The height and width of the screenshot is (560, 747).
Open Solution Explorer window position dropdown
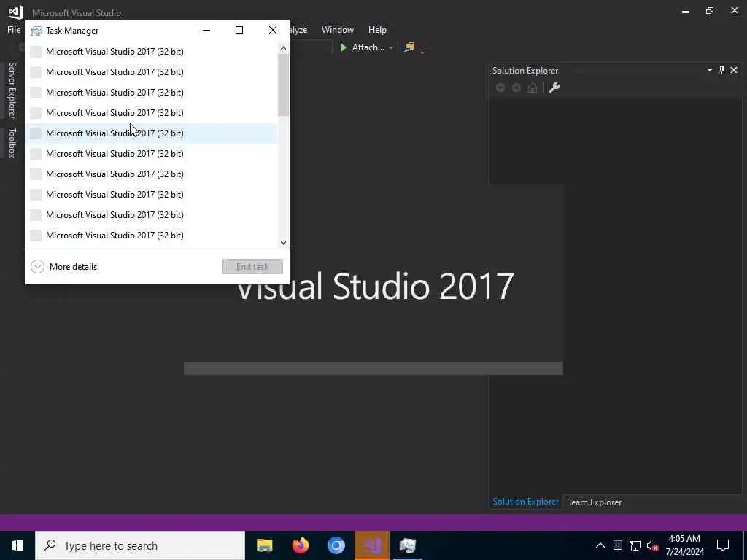709,70
